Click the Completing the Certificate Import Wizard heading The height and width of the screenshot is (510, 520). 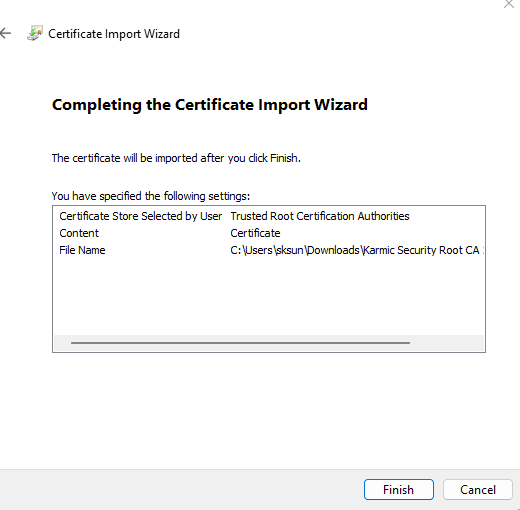(210, 105)
